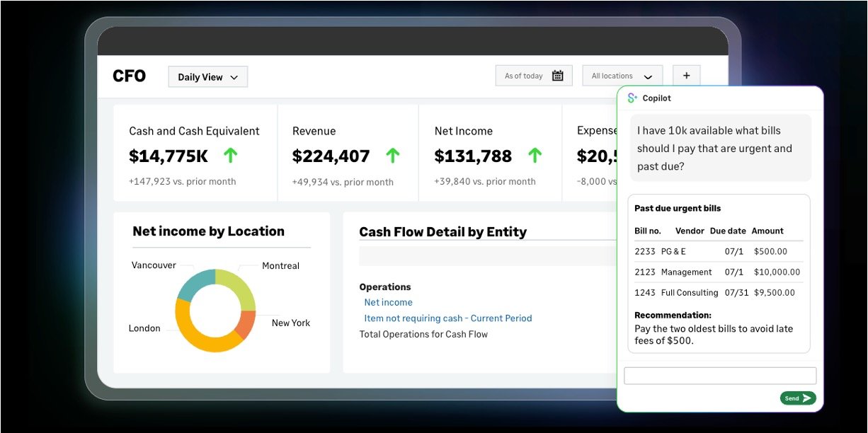Click the green up arrow beside Revenue
Viewport: 868px width, 433px height.
coord(393,156)
